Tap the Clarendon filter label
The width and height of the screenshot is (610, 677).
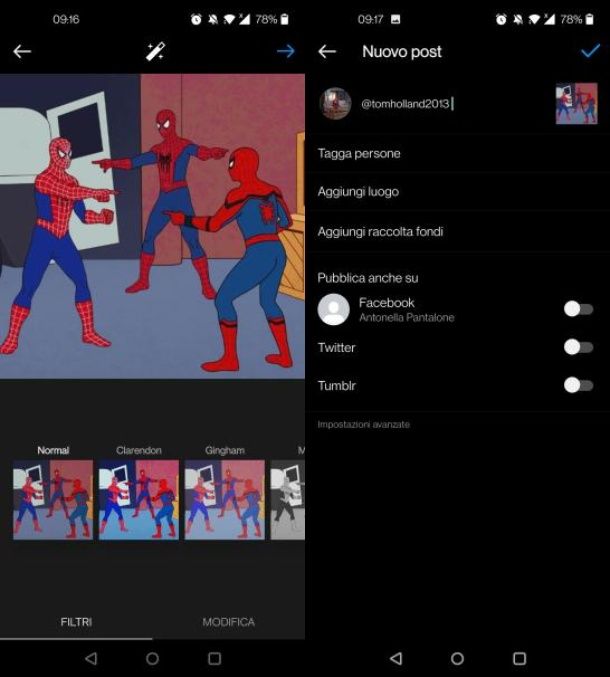click(x=139, y=450)
